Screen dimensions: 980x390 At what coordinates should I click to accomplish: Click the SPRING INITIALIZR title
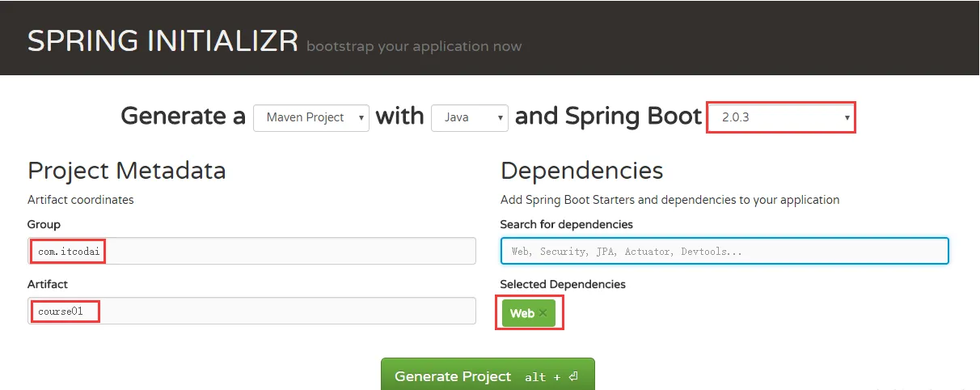163,41
